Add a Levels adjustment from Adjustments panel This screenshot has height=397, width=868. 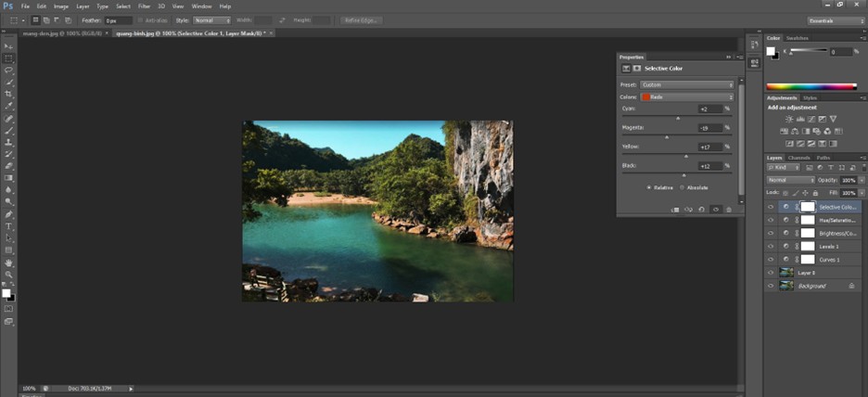(800, 119)
